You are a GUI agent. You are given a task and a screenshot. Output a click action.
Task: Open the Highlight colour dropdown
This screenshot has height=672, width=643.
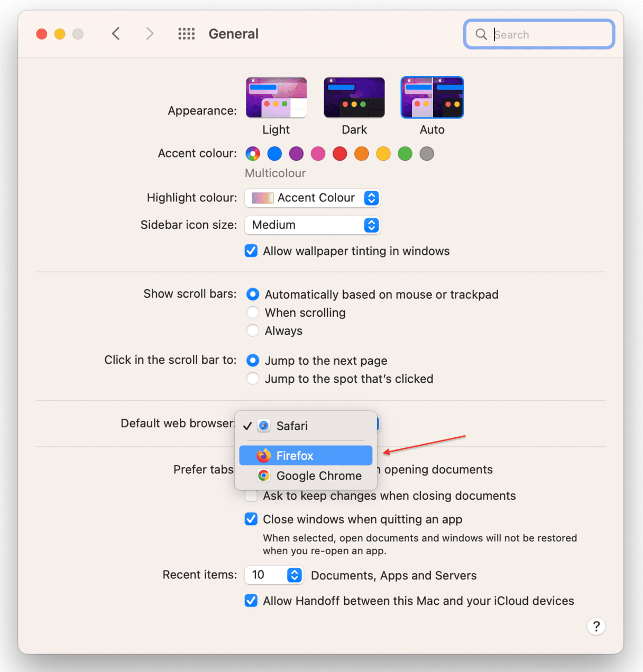tap(313, 198)
